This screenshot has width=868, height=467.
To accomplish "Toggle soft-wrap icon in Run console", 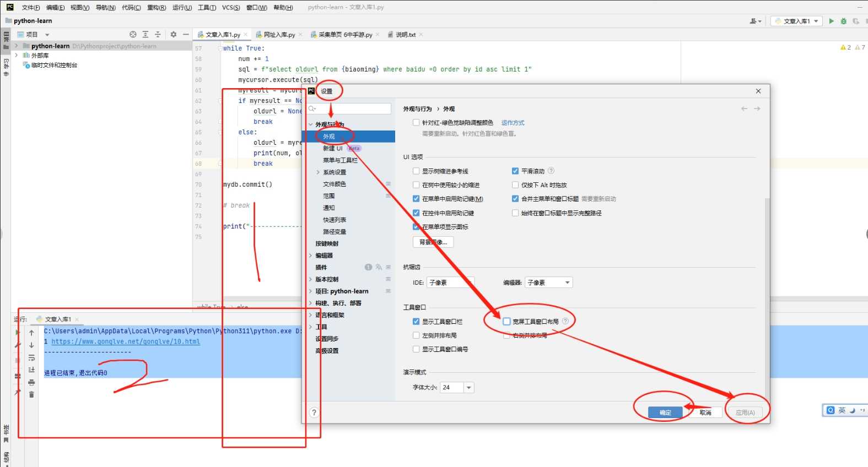I will (x=31, y=358).
